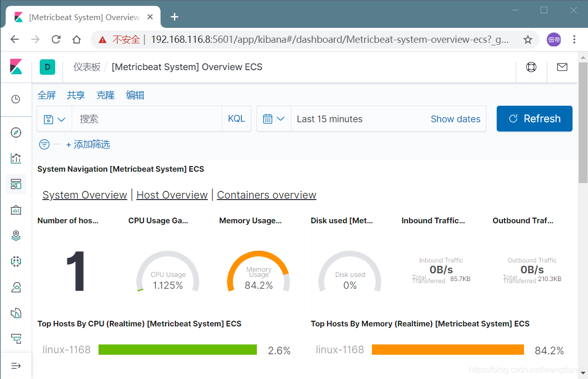Bookmark this page with star icon
Image resolution: width=588 pixels, height=379 pixels.
pyautogui.click(x=528, y=39)
